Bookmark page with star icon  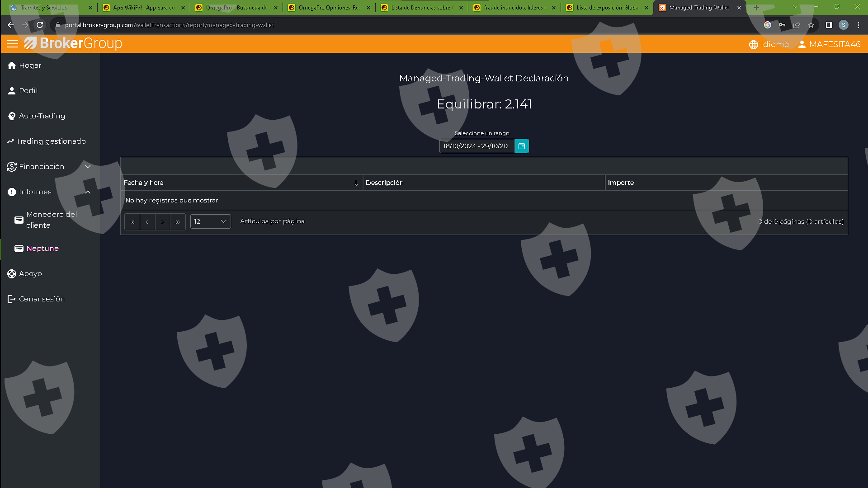point(811,25)
